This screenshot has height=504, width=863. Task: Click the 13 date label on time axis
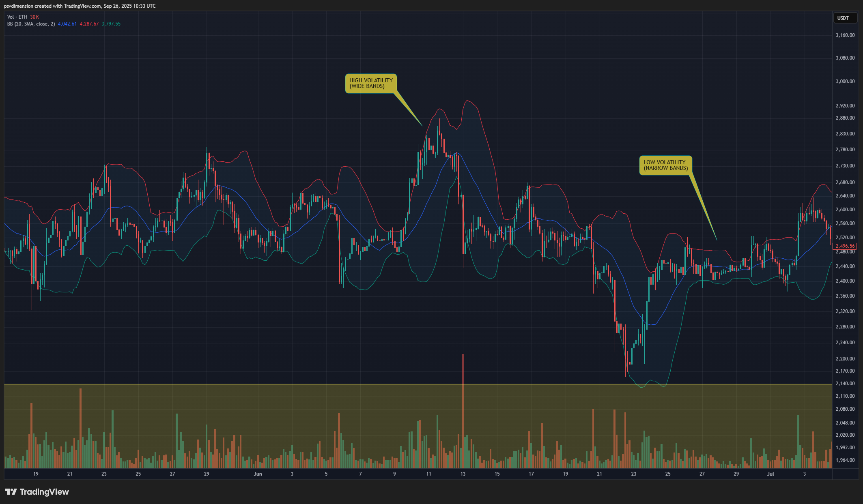[463, 474]
